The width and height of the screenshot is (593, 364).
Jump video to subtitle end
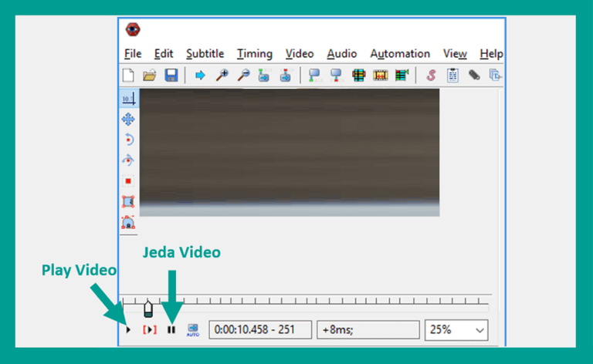pyautogui.click(x=286, y=75)
